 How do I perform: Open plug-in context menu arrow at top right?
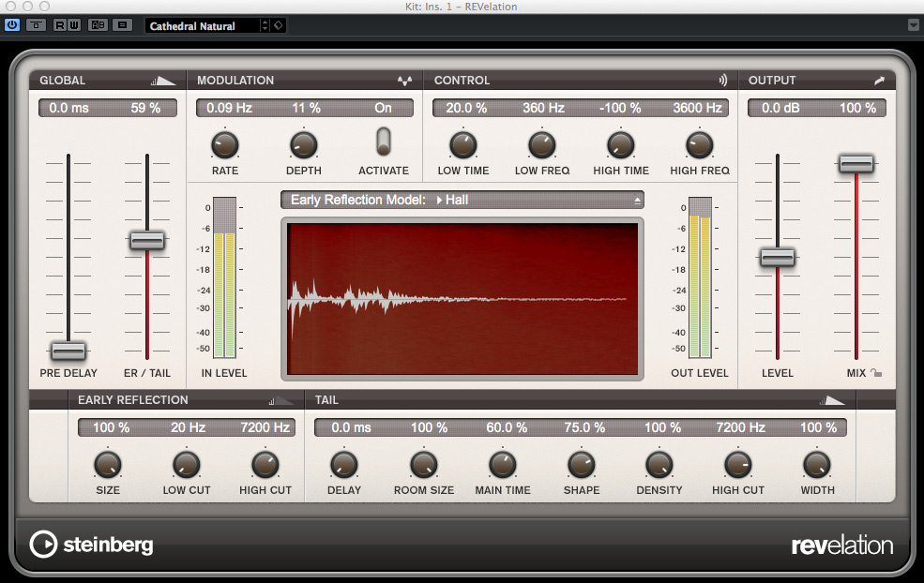coord(914,25)
